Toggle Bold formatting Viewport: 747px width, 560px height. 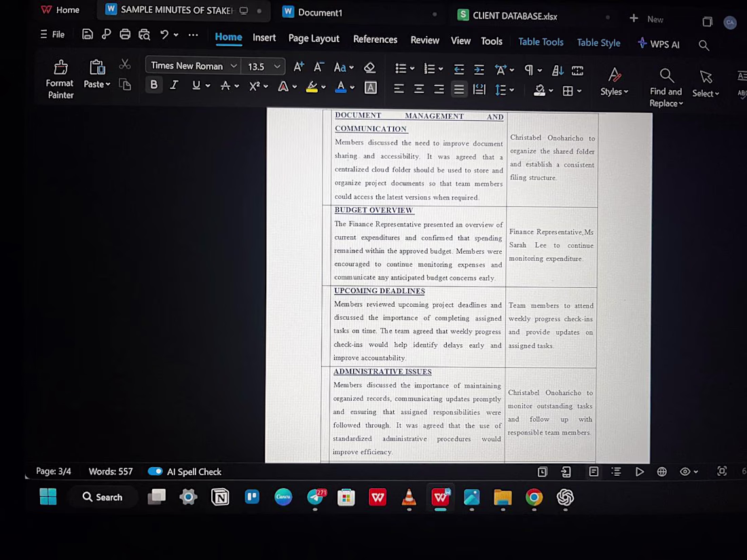point(153,85)
